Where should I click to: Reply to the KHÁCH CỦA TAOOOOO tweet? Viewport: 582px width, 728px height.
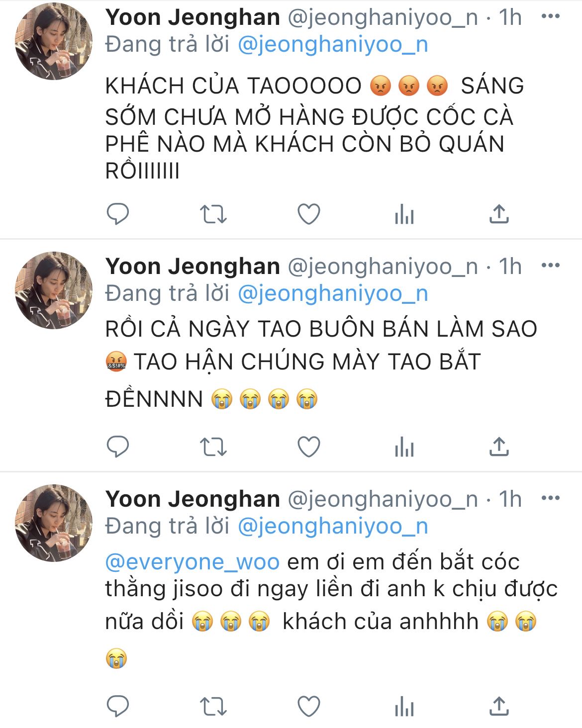coord(118,214)
